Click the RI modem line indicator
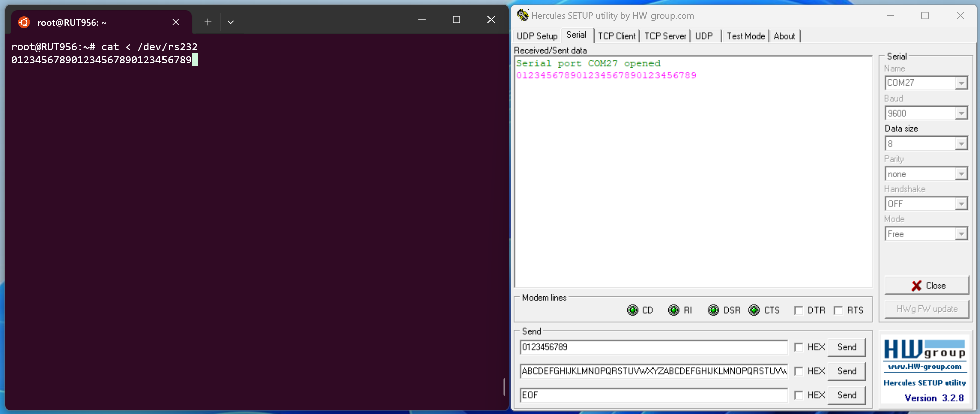This screenshot has width=980, height=414. (673, 310)
